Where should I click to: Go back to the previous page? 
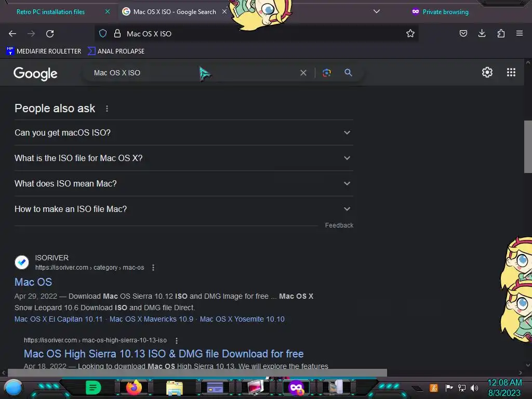pyautogui.click(x=12, y=34)
